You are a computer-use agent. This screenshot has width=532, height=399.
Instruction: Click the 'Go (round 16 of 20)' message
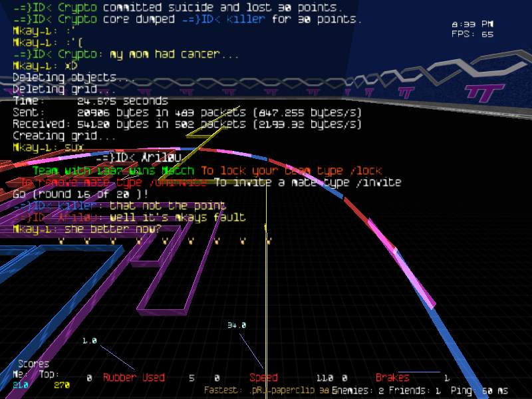tap(81, 194)
